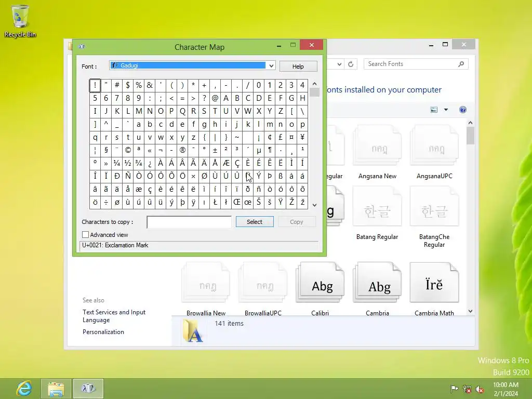Select the Angsana New font icon

point(377,145)
